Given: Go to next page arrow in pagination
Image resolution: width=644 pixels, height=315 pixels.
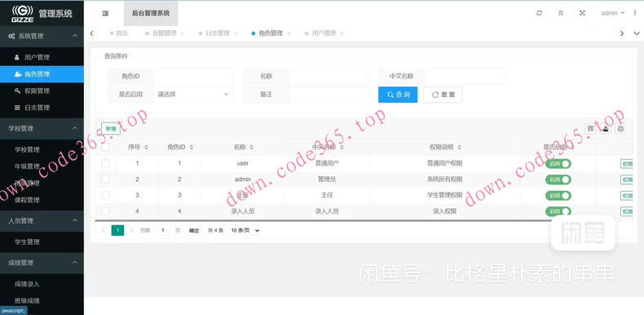Looking at the screenshot, I should pos(132,230).
